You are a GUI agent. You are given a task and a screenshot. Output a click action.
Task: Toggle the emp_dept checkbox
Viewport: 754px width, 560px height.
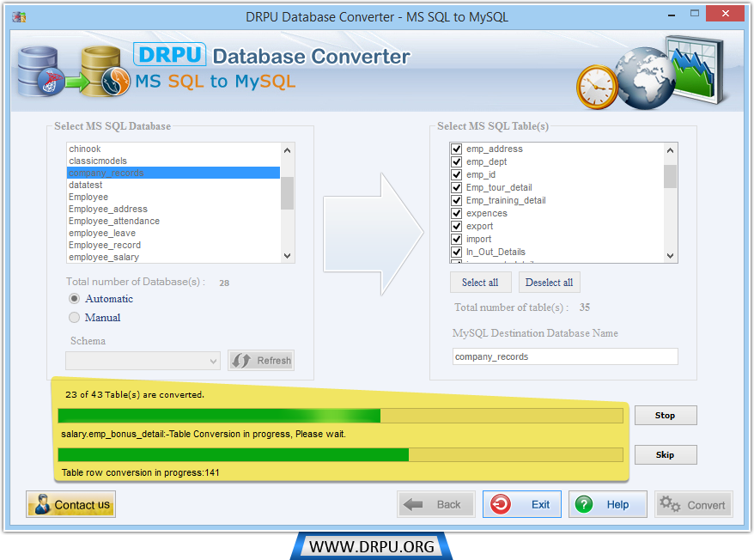click(456, 161)
